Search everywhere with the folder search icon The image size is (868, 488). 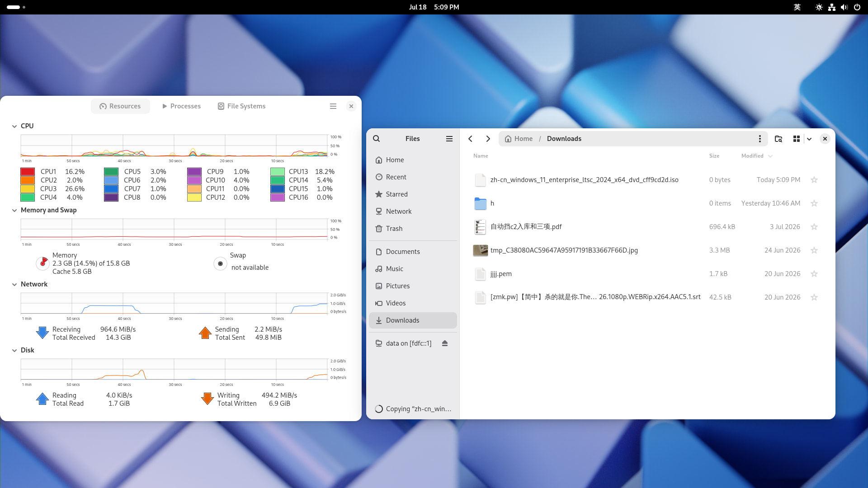778,139
